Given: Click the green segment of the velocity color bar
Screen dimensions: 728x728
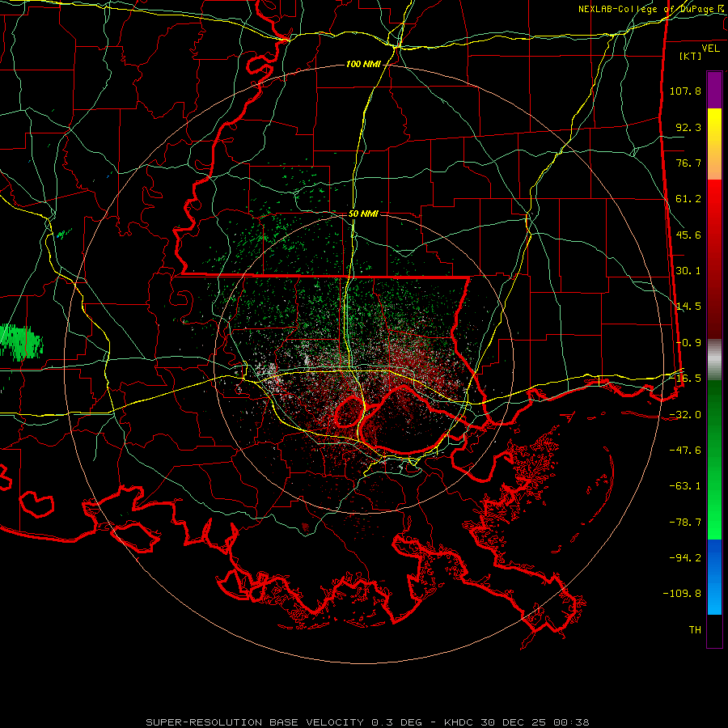Looking at the screenshot, I should pos(714,459).
